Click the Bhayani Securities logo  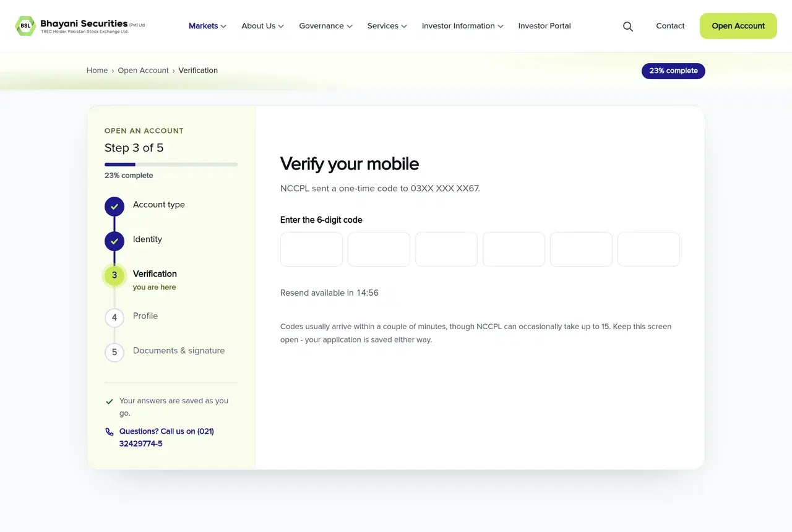(x=80, y=26)
